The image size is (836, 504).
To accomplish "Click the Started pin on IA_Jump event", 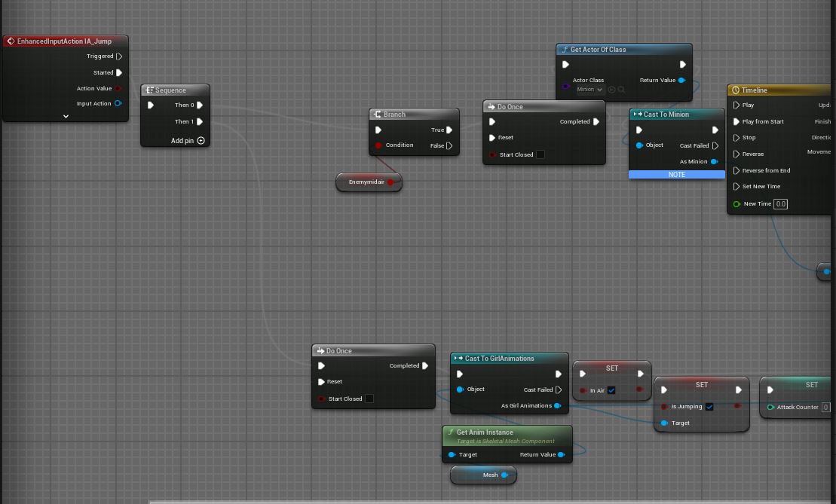I will (x=119, y=73).
